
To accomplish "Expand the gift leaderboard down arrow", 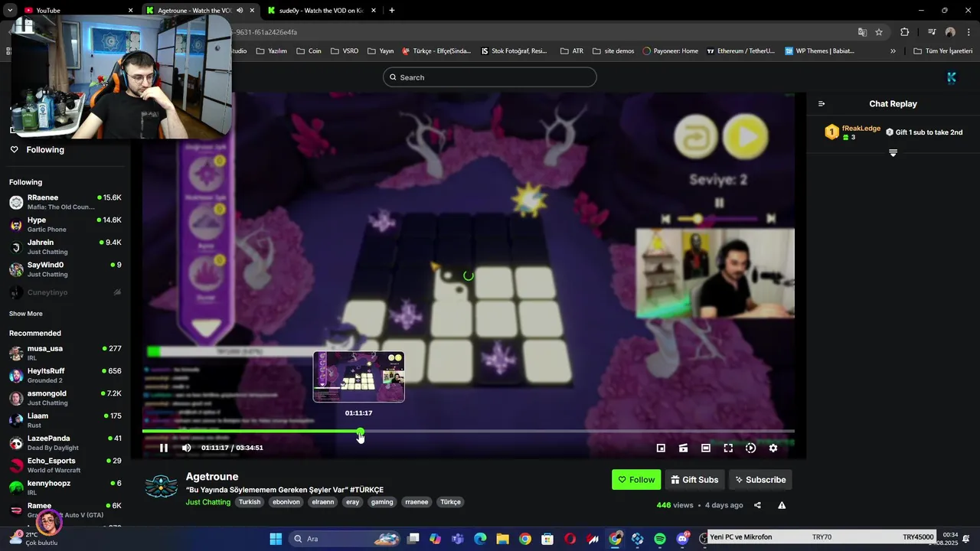I will pos(893,153).
